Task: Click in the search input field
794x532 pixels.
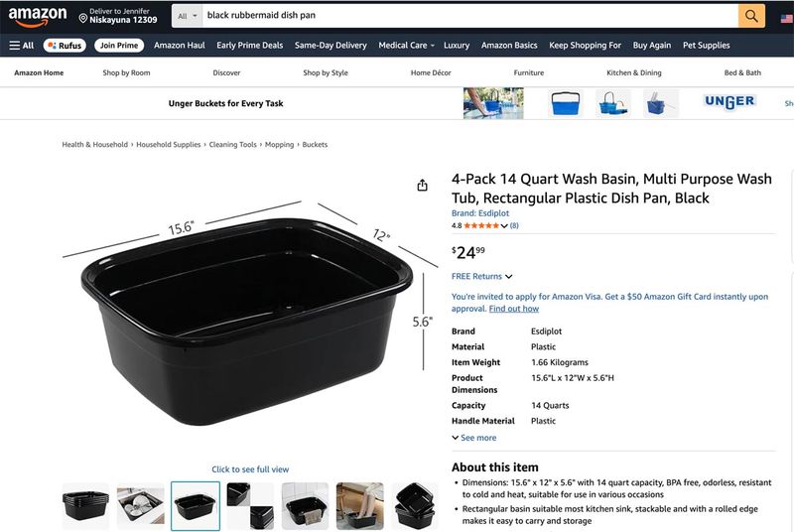Action: (469, 16)
